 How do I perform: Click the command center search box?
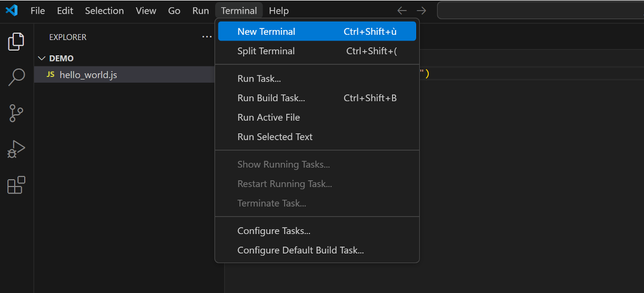tap(540, 11)
